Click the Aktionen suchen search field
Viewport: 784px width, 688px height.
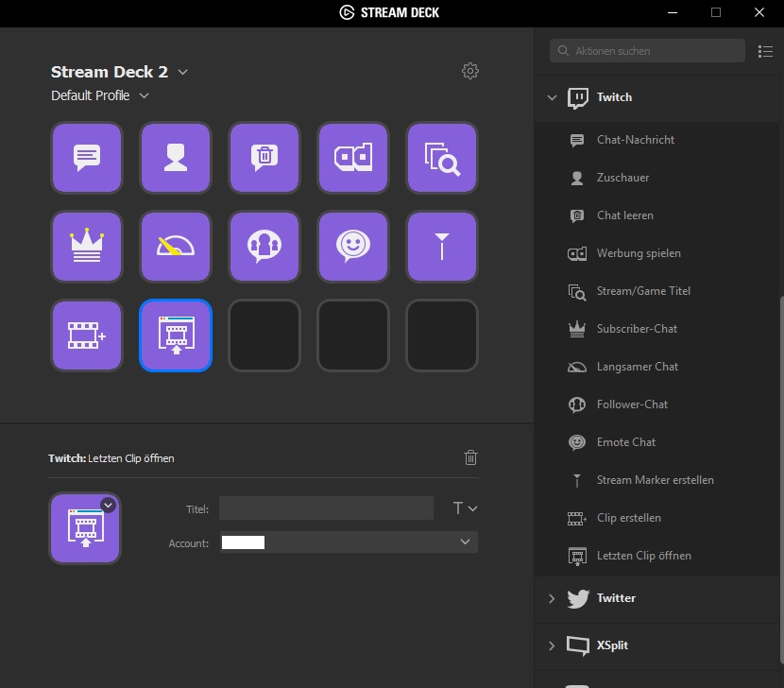click(647, 51)
